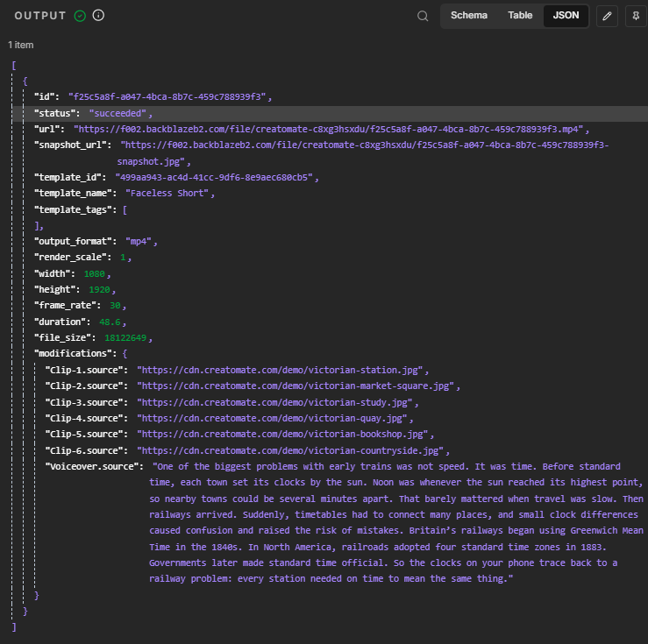Click the "render_scale" key
Screen dimensions: 648x644
point(71,257)
